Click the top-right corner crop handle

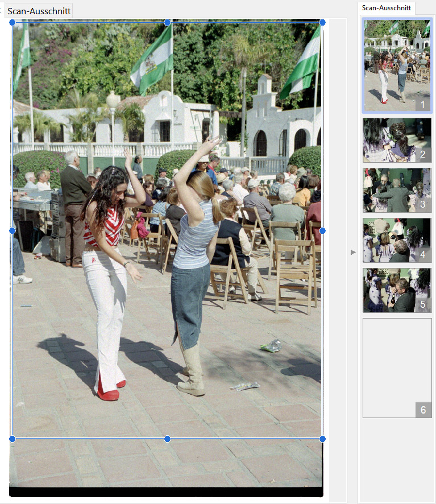[x=322, y=22]
